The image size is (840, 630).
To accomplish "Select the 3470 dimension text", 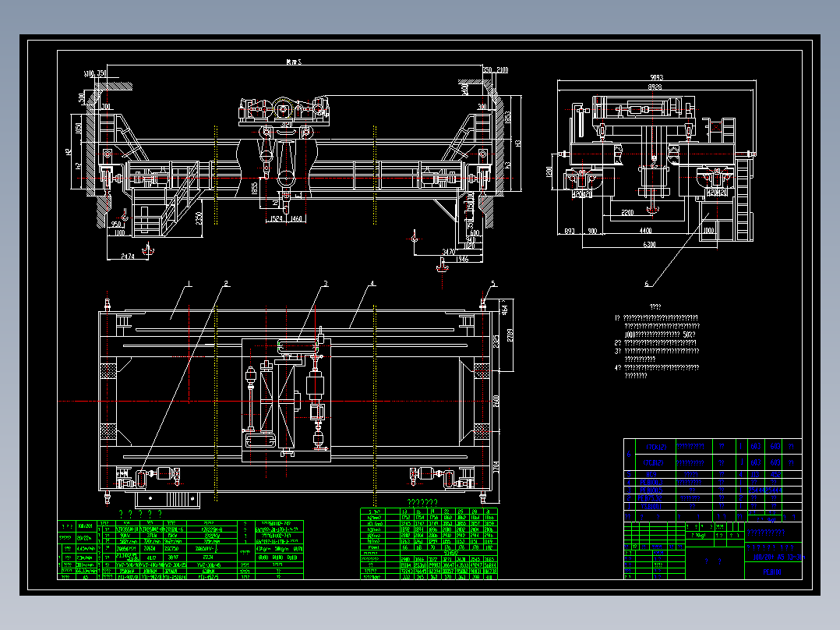I will click(448, 252).
